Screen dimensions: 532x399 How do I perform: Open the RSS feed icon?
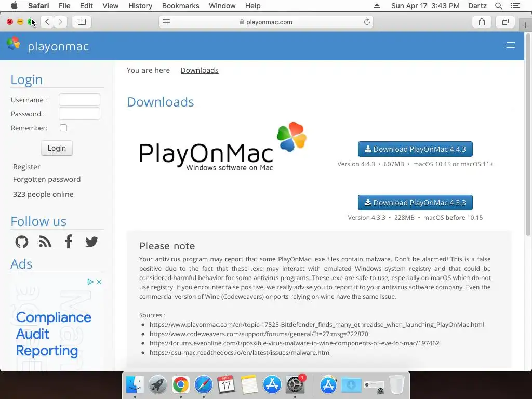coord(45,242)
